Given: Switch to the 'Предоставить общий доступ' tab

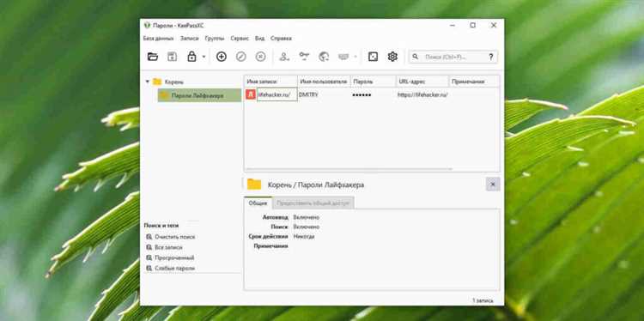Looking at the screenshot, I should (x=313, y=203).
